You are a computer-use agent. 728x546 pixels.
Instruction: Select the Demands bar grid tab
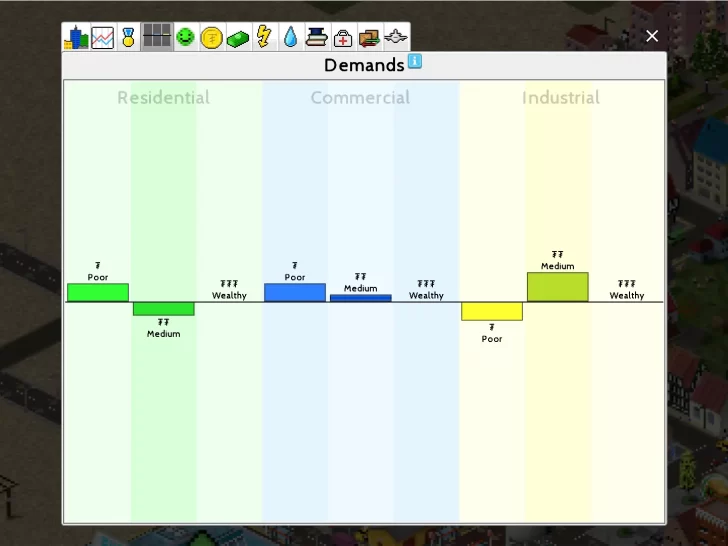pyautogui.click(x=157, y=38)
